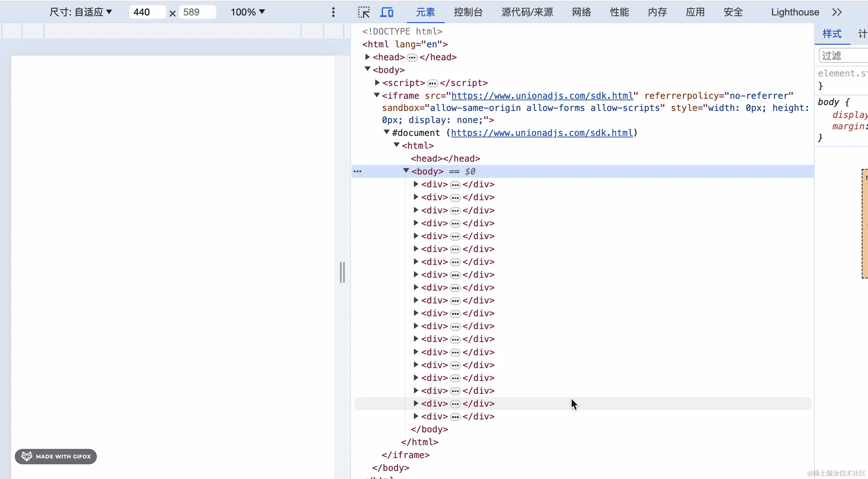Open the 性能 tab
868x479 pixels.
[x=619, y=12]
